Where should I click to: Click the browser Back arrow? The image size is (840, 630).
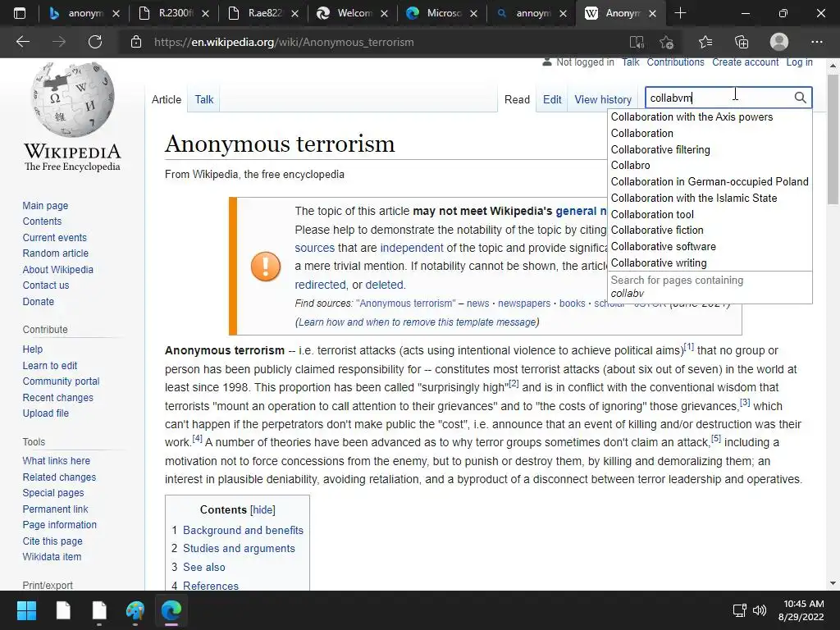(x=22, y=42)
